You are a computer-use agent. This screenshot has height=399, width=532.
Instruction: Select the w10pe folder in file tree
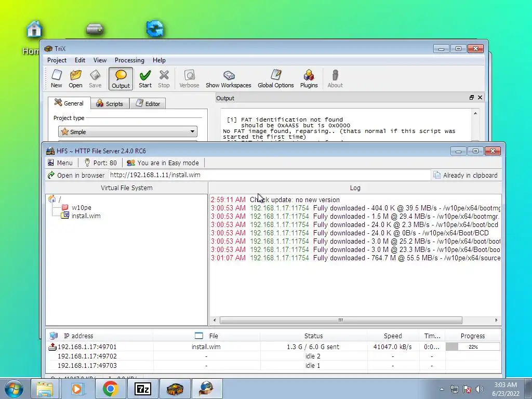(77, 208)
